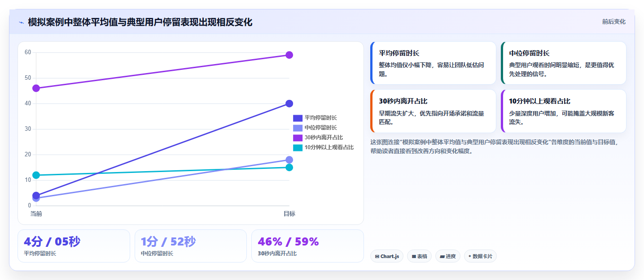Toggle the 中位停留时长 legend color box
This screenshot has height=280, width=644.
pyautogui.click(x=298, y=128)
